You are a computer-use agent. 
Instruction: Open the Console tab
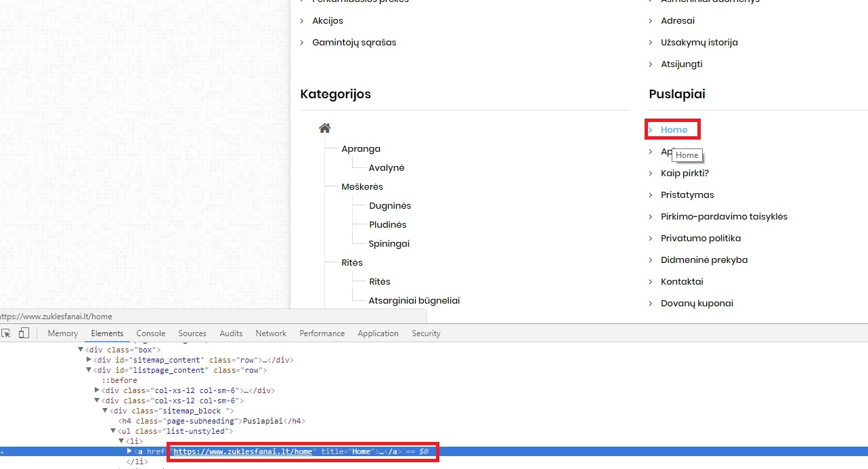(150, 333)
